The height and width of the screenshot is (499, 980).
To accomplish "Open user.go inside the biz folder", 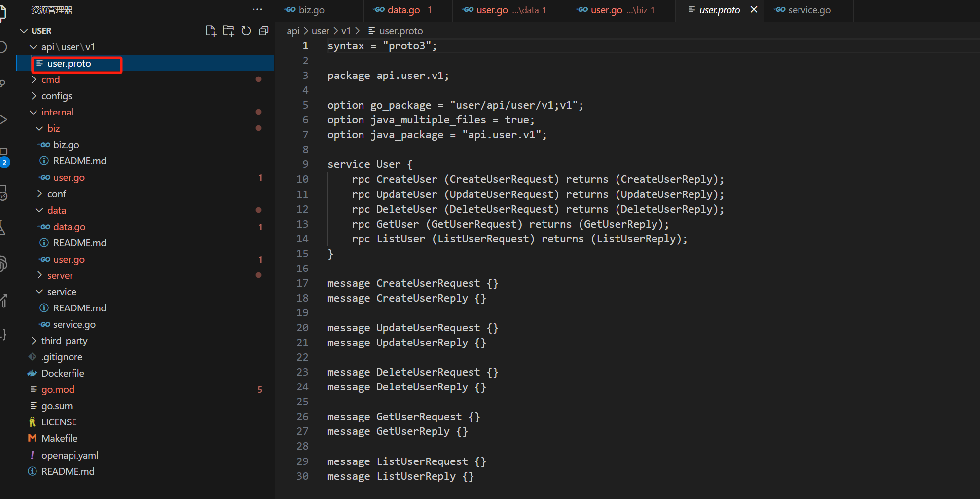I will coord(145,177).
